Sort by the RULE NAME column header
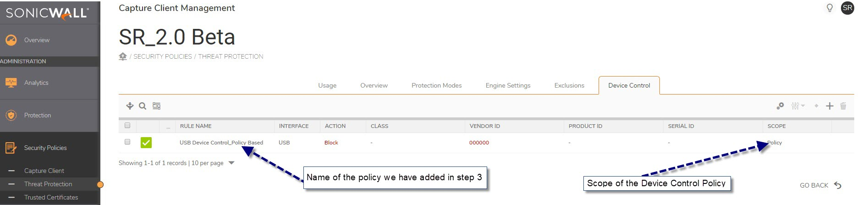Viewport: 868px width, 205px height. [196, 126]
